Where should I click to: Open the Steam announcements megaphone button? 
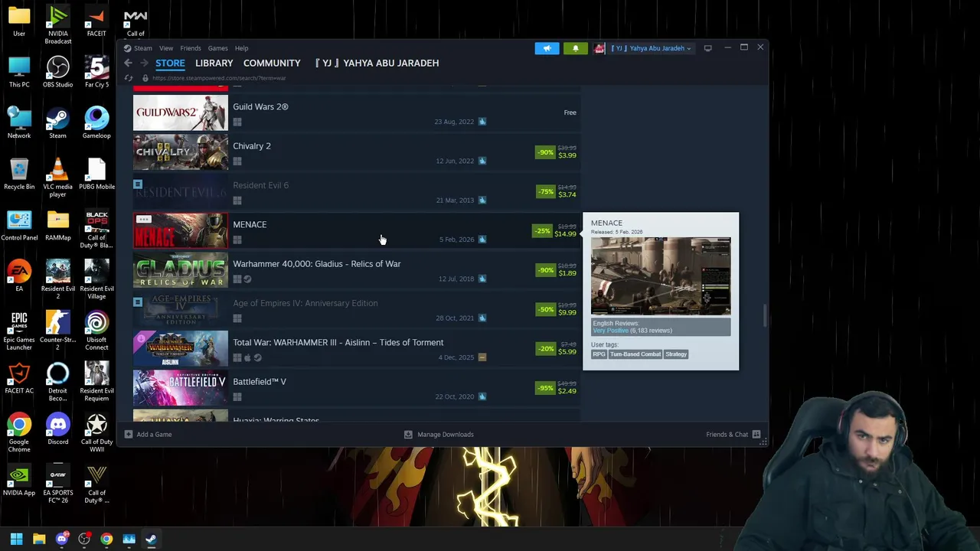[547, 48]
